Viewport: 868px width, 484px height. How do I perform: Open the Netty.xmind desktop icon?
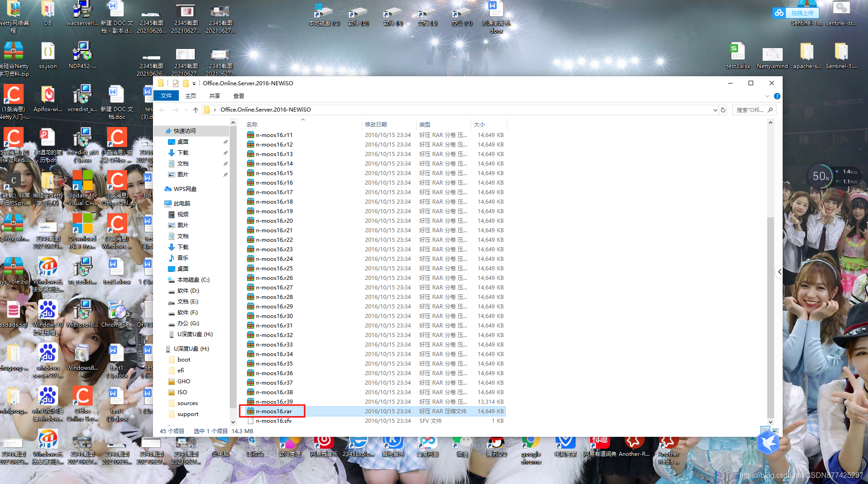(x=772, y=57)
